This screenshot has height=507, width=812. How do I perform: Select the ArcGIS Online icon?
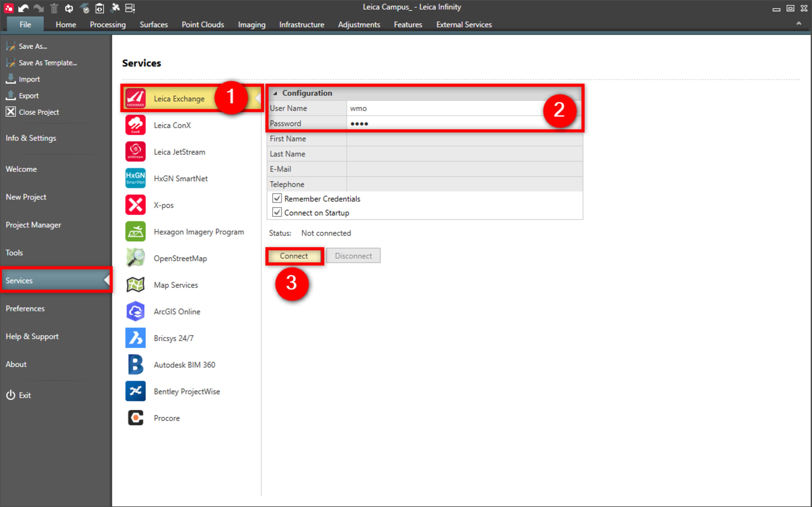tap(135, 311)
